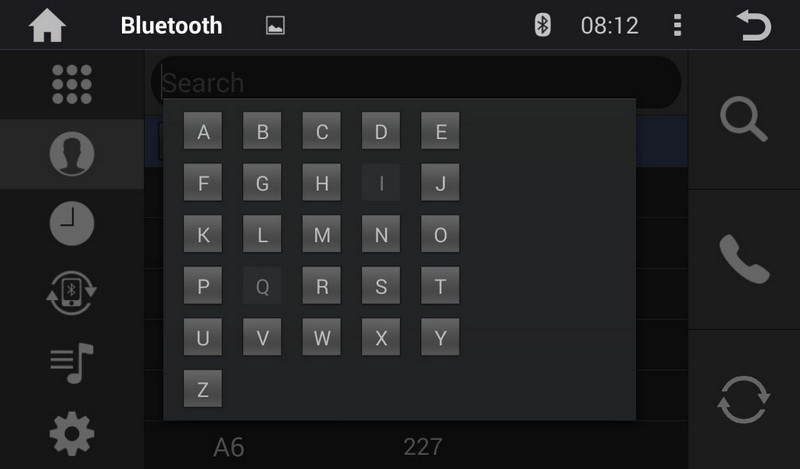The width and height of the screenshot is (800, 469).
Task: Click the picture icon beside Bluetooth title
Action: tap(276, 26)
